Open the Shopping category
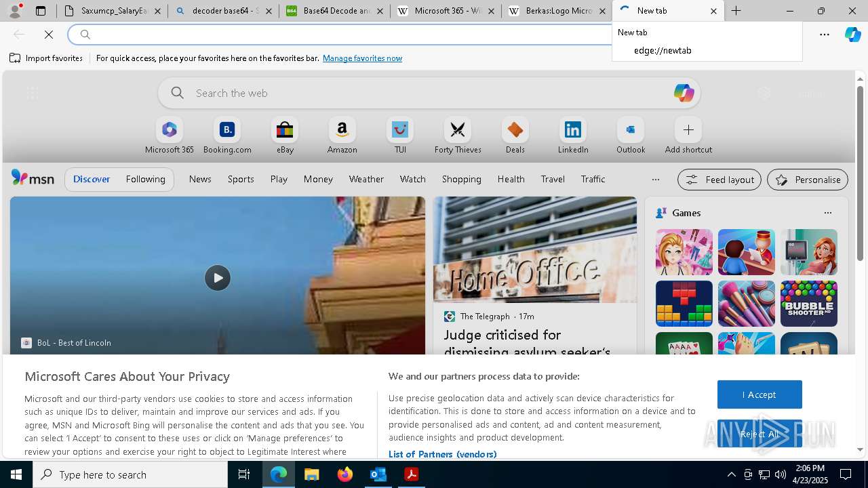 coord(461,179)
